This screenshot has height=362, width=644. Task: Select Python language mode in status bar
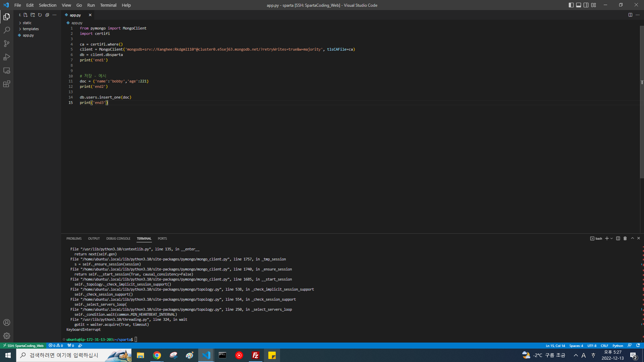coord(618,346)
